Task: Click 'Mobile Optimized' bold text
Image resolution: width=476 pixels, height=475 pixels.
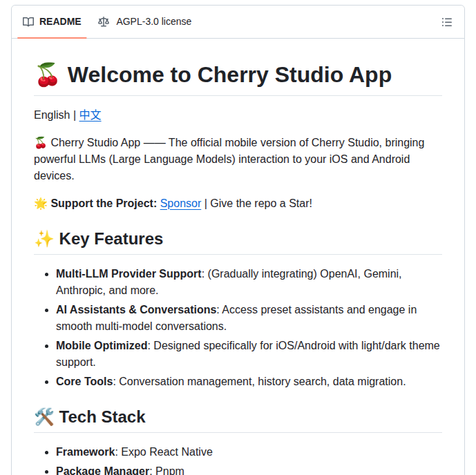Action: pyautogui.click(x=102, y=345)
